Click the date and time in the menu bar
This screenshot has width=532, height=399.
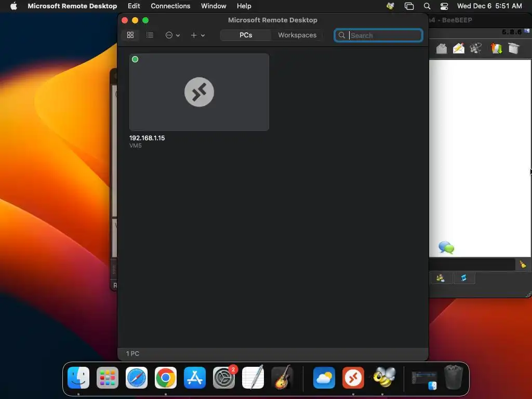click(x=489, y=6)
